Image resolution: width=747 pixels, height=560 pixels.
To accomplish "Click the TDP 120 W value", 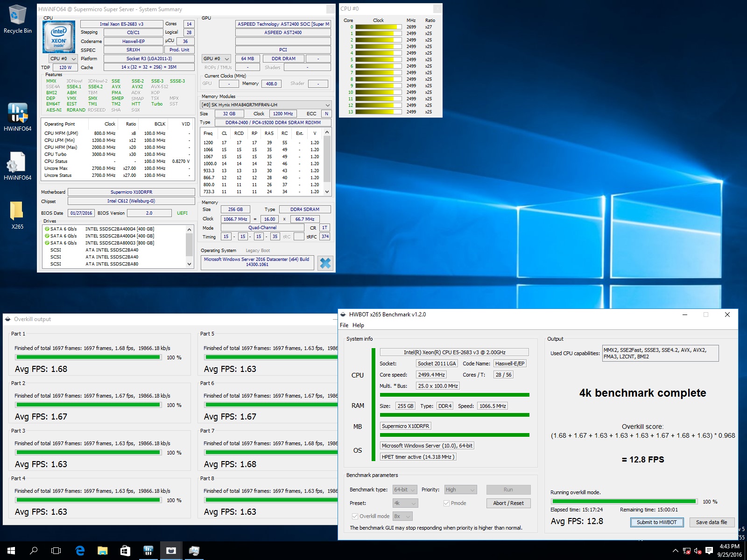I will 65,68.
